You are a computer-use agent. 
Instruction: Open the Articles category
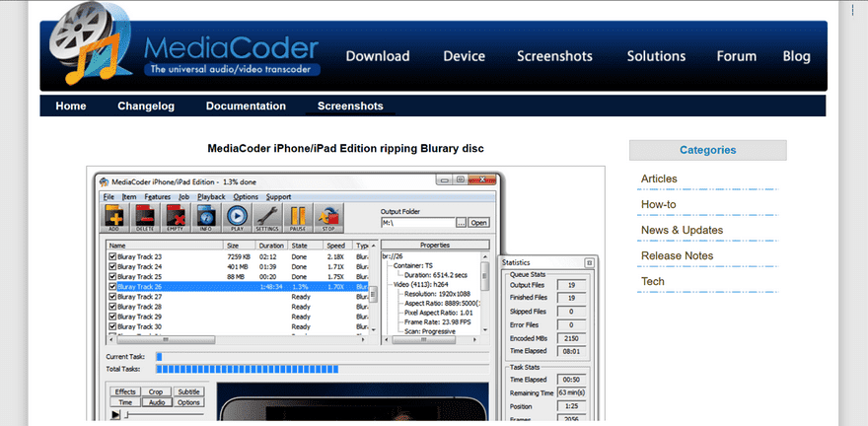(x=659, y=178)
